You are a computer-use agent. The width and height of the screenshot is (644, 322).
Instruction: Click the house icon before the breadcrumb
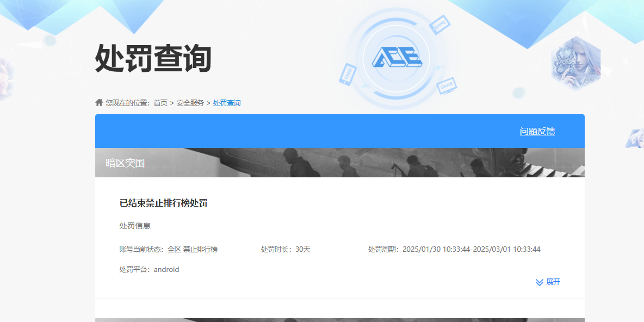pyautogui.click(x=99, y=102)
